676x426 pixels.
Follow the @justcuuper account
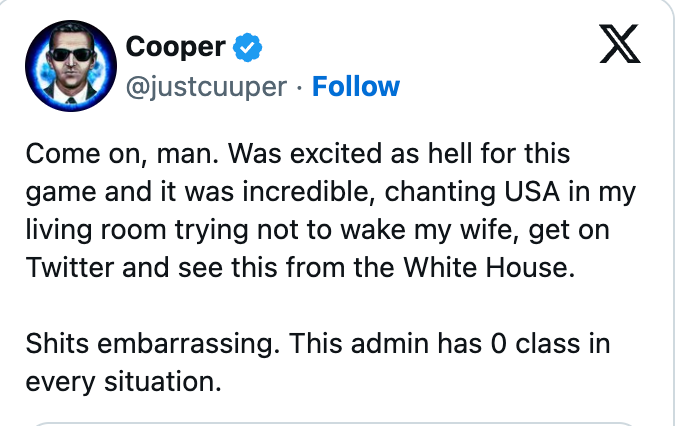(356, 87)
